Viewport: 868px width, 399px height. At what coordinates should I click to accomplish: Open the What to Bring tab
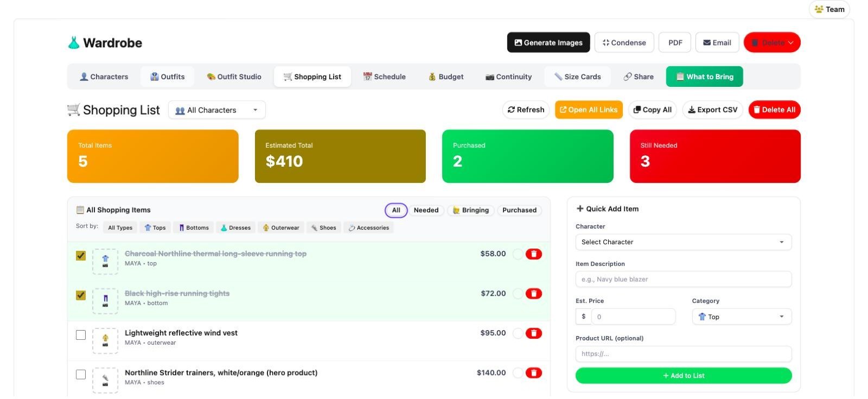(x=704, y=77)
